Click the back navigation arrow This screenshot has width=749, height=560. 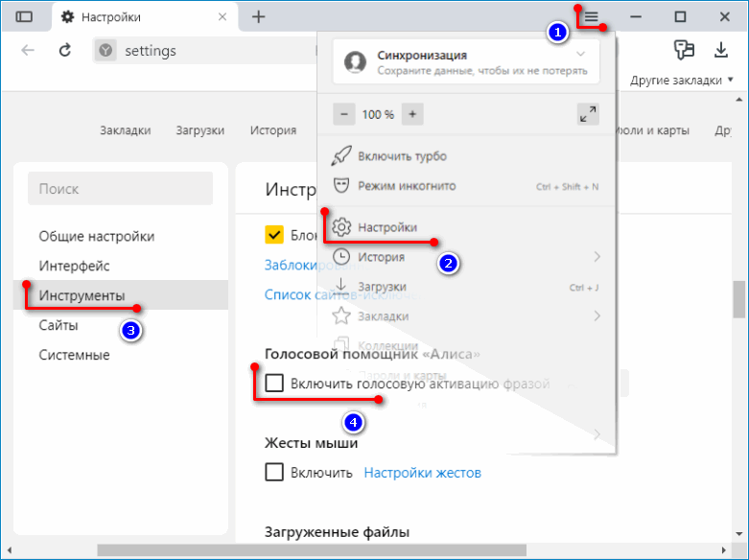coord(28,51)
